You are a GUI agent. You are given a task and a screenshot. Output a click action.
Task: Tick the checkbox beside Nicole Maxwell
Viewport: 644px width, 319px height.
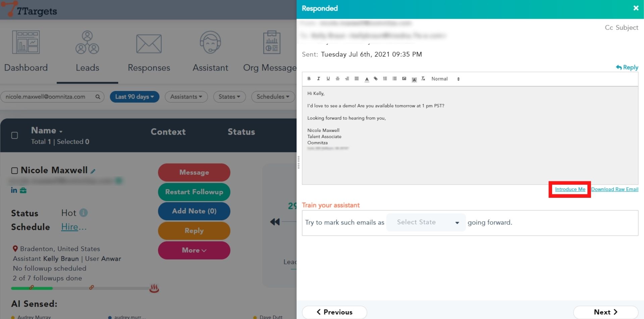pos(14,171)
